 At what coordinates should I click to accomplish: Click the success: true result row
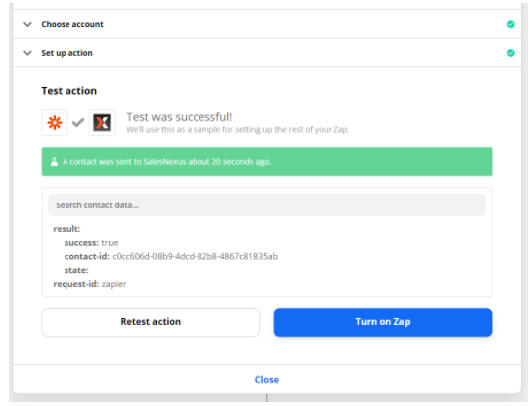pos(91,243)
